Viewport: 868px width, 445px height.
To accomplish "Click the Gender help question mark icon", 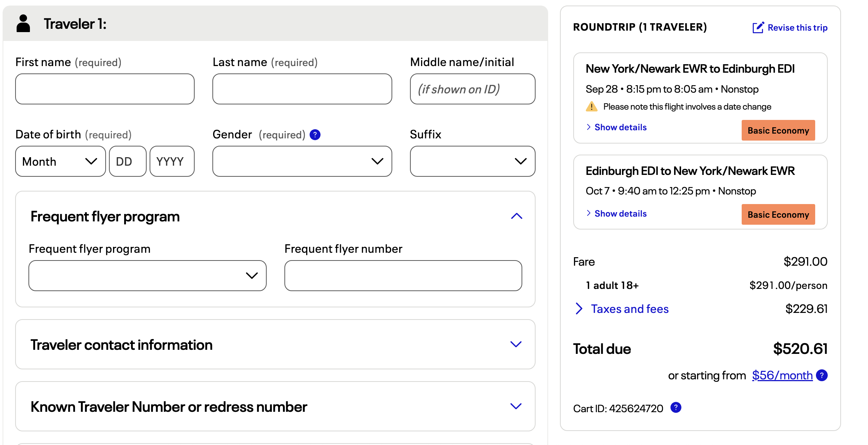I will (x=315, y=135).
